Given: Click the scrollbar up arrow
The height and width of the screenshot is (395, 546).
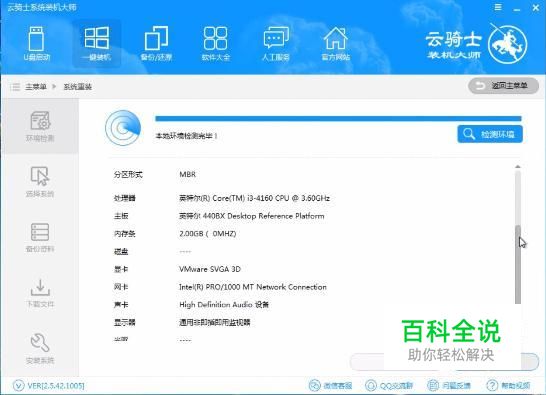Looking at the screenshot, I should click(518, 167).
